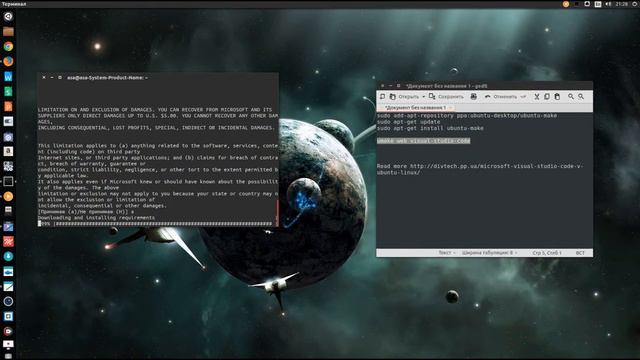Open the orange media player launcher icon
This screenshot has height=360, width=640.
point(8,196)
